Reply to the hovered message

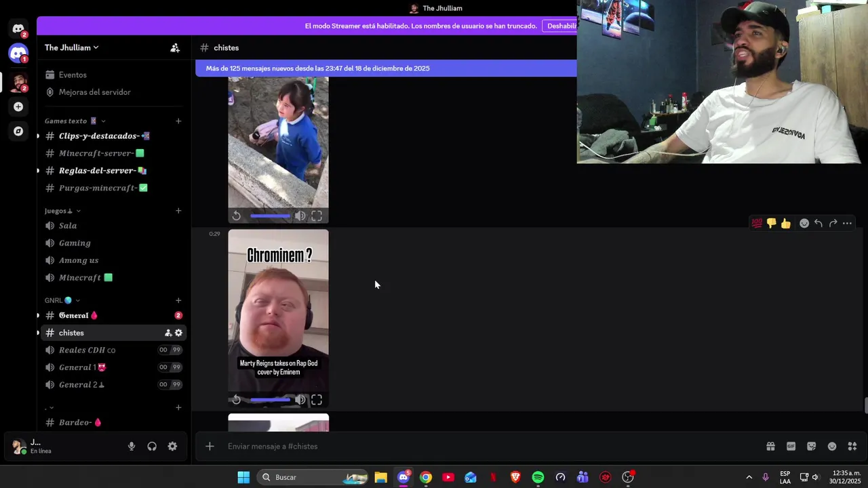[x=818, y=223]
